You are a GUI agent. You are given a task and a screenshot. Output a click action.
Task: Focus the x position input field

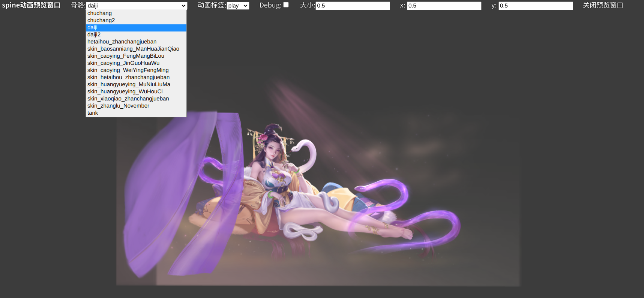tap(444, 6)
